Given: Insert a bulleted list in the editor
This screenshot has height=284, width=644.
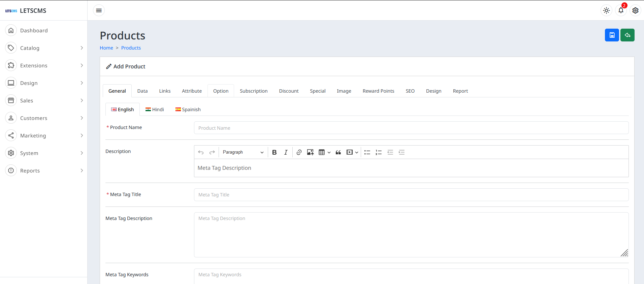Looking at the screenshot, I should coord(367,152).
